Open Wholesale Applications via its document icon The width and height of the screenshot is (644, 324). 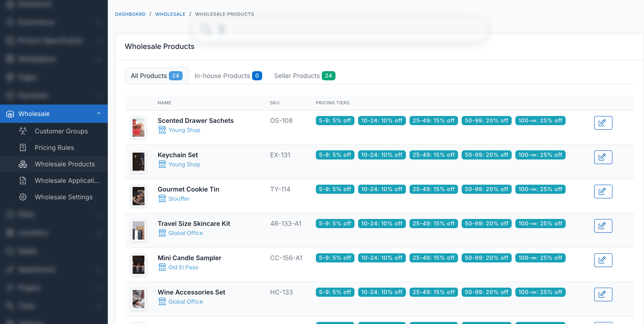pyautogui.click(x=23, y=181)
